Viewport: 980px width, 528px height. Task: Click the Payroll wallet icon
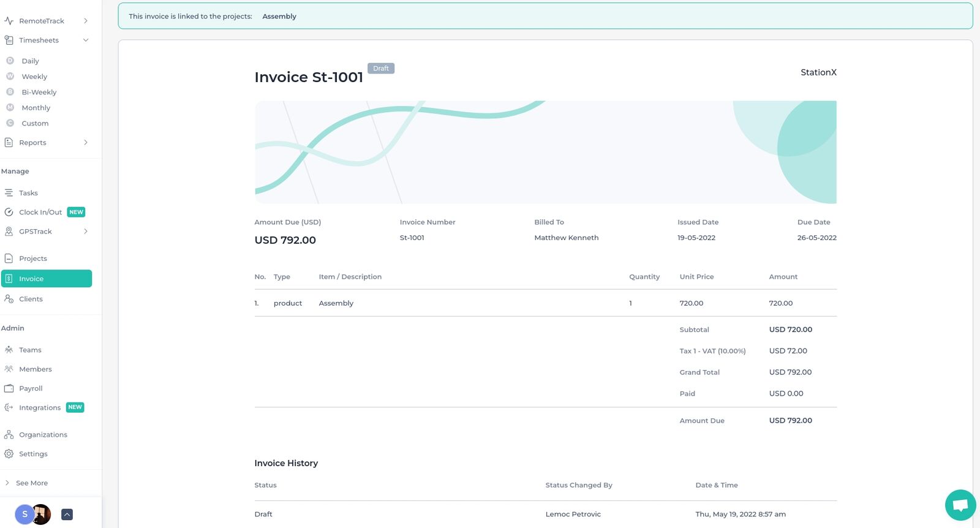tap(9, 388)
